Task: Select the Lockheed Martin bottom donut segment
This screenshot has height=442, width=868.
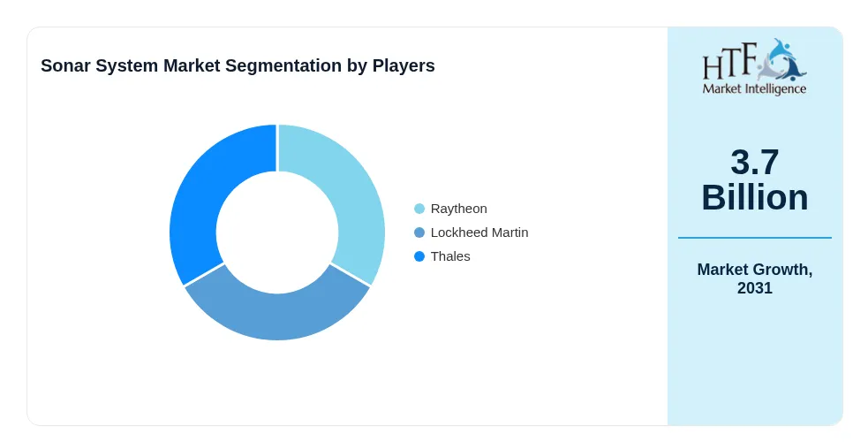Action: 276,310
